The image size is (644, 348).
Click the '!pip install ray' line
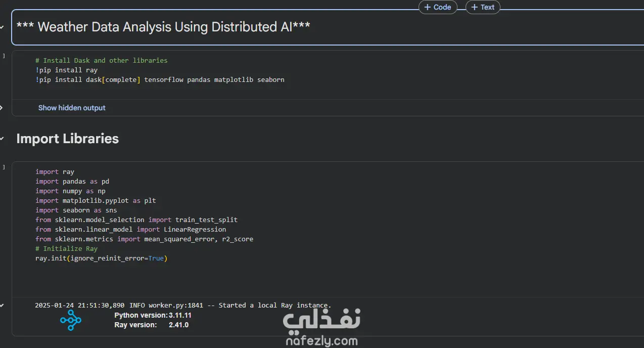(x=66, y=70)
